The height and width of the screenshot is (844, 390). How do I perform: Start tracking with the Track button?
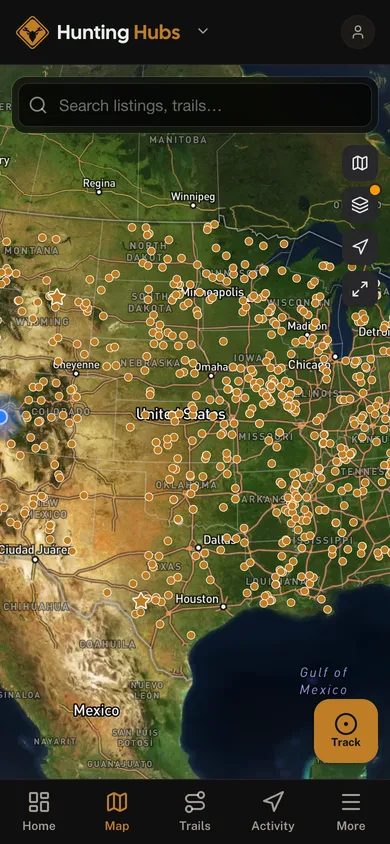(346, 730)
